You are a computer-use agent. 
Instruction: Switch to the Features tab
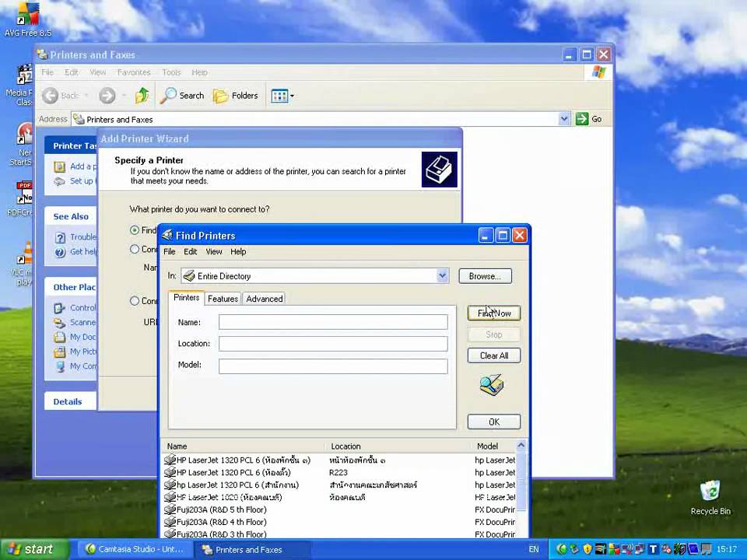coord(223,299)
